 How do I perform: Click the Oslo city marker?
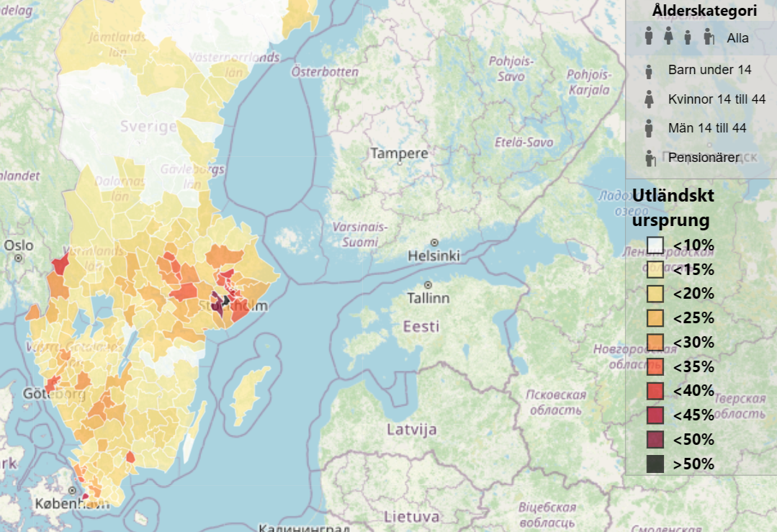(19, 257)
